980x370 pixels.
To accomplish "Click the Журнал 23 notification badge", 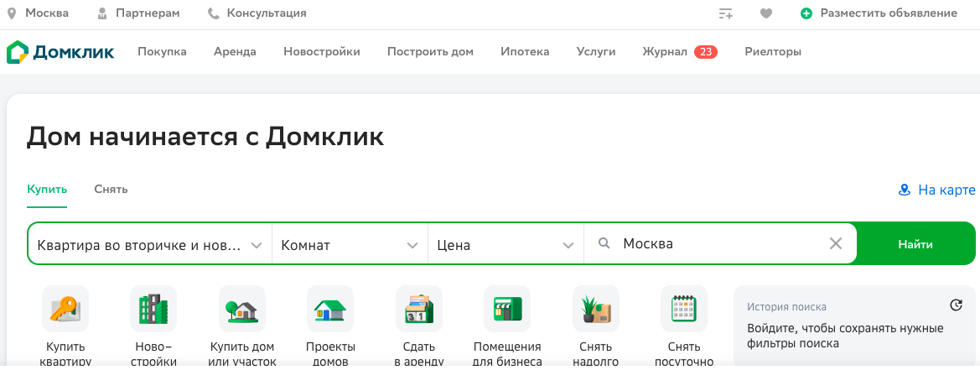I will pos(706,52).
